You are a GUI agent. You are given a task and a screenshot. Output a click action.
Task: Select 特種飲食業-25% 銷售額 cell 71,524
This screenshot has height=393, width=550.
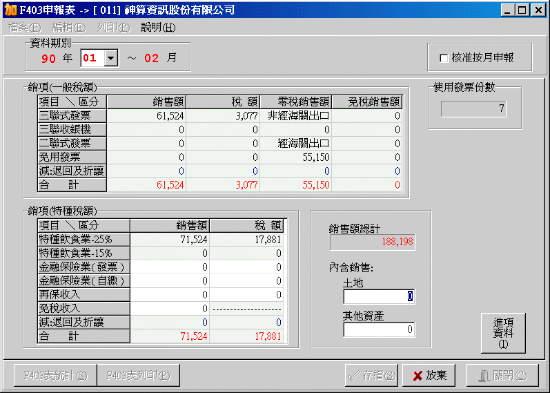(170, 240)
